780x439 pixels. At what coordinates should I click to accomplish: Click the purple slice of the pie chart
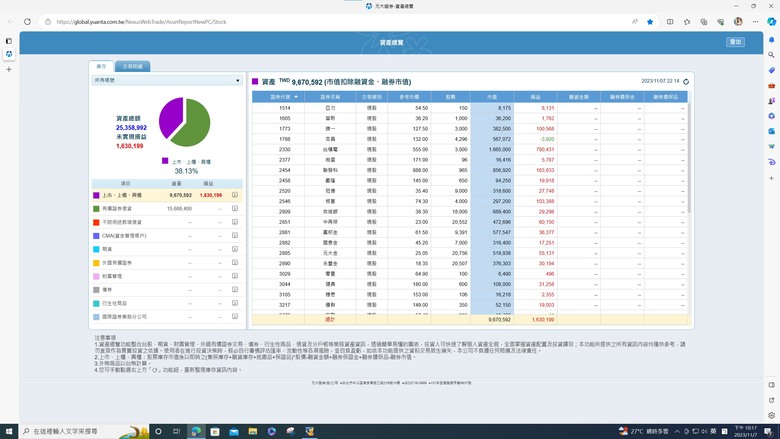click(170, 115)
